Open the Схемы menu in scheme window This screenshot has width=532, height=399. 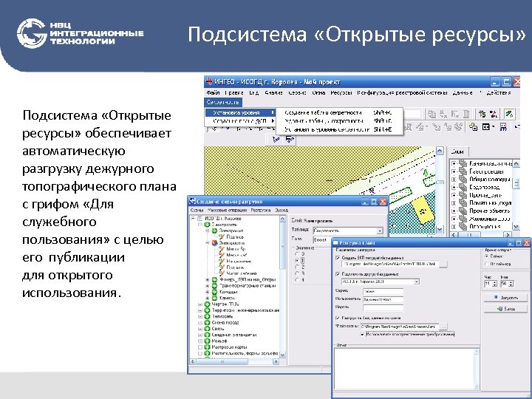[197, 211]
